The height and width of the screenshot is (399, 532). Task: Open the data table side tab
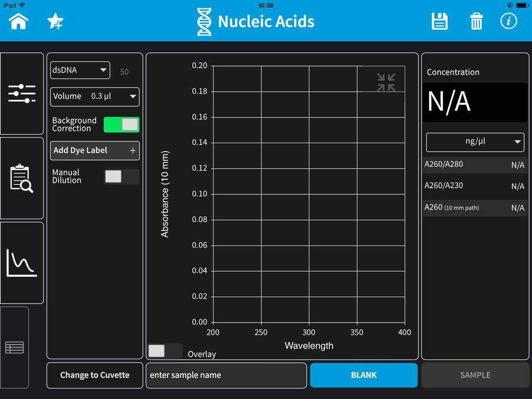click(x=14, y=347)
